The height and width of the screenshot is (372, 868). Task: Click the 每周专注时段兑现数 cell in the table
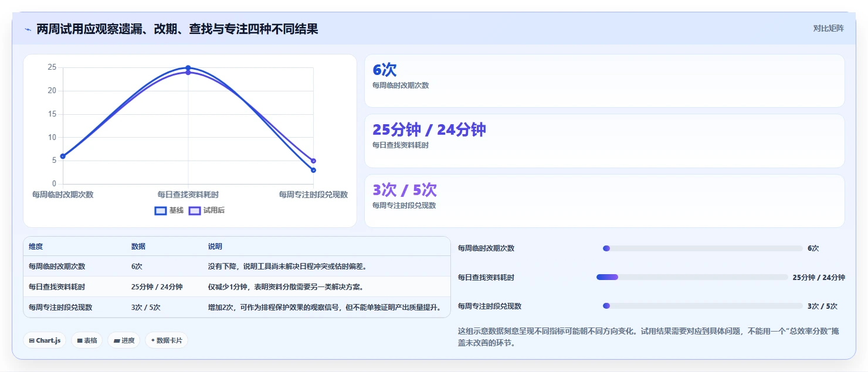[60, 307]
